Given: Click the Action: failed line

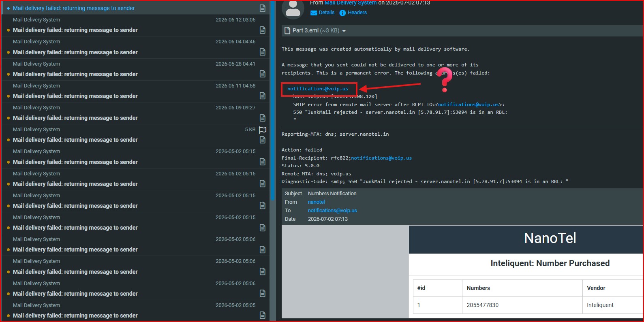Looking at the screenshot, I should (302, 150).
